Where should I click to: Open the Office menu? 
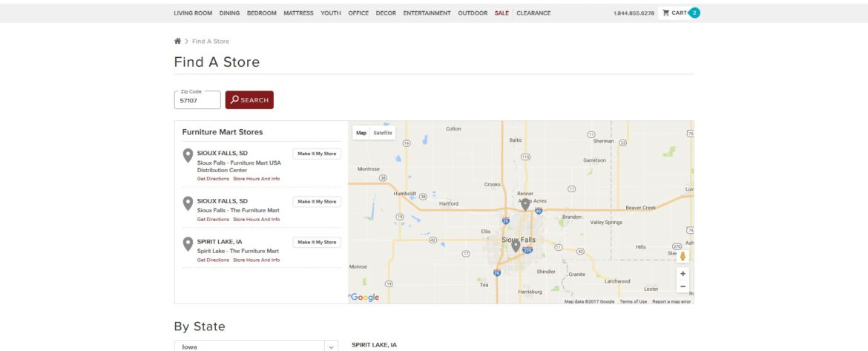358,13
